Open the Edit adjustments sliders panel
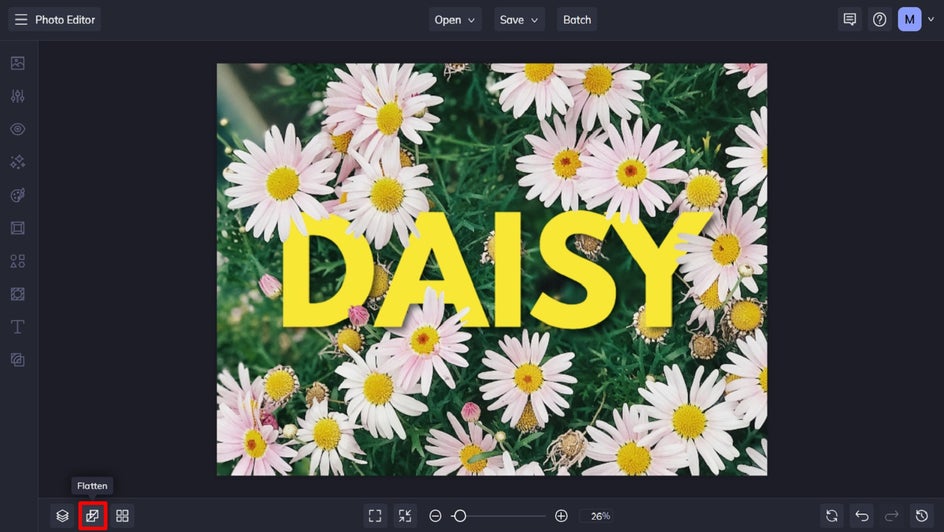 coord(17,96)
